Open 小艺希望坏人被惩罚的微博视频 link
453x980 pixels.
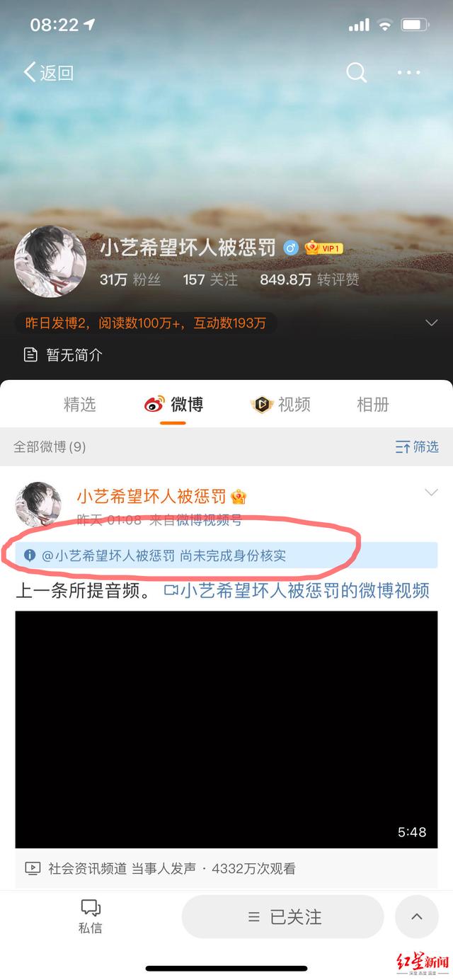click(x=297, y=590)
